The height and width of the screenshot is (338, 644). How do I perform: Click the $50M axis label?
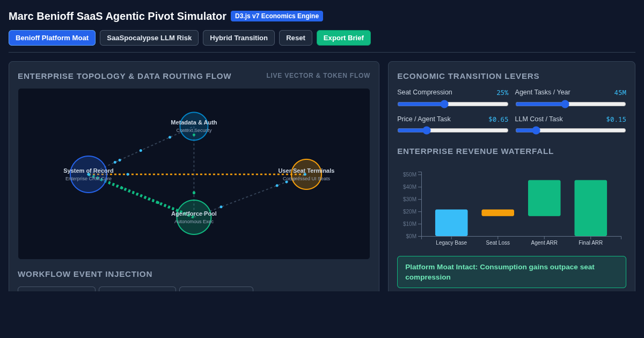[409, 174]
